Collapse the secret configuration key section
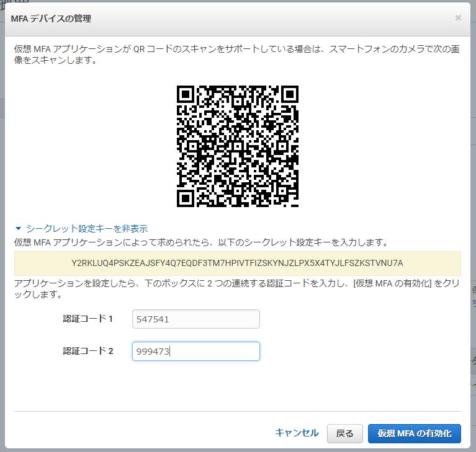Viewport: 476px width, 452px height. (19, 228)
